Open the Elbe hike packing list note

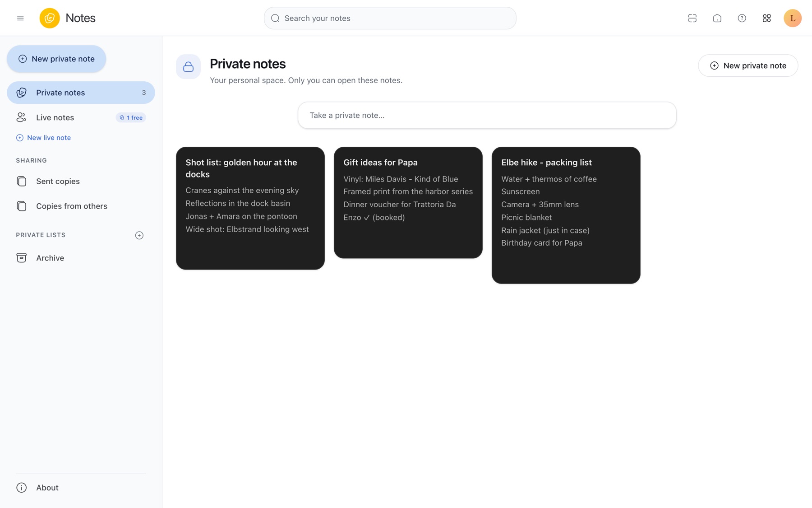tap(566, 215)
